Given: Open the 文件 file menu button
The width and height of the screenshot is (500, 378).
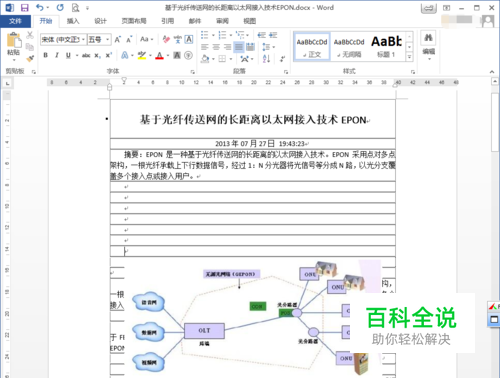Looking at the screenshot, I should pyautogui.click(x=15, y=21).
